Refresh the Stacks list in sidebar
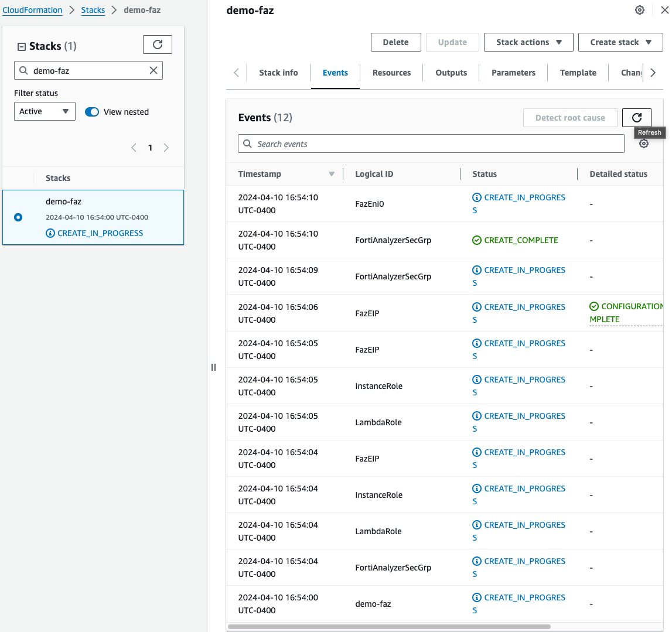 [x=157, y=45]
